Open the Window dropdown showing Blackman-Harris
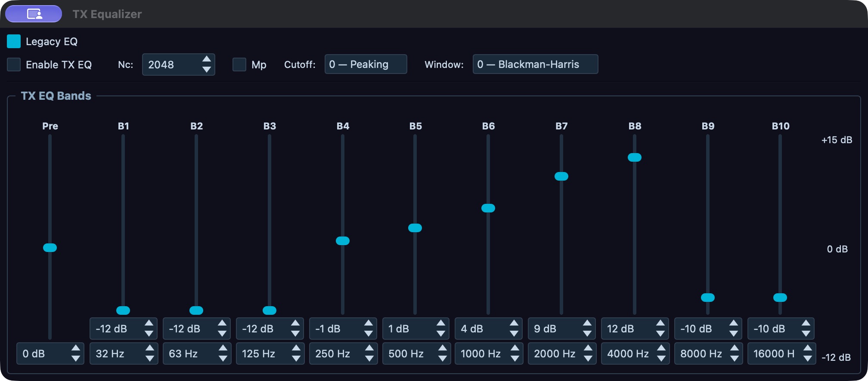This screenshot has height=381, width=868. pyautogui.click(x=535, y=64)
